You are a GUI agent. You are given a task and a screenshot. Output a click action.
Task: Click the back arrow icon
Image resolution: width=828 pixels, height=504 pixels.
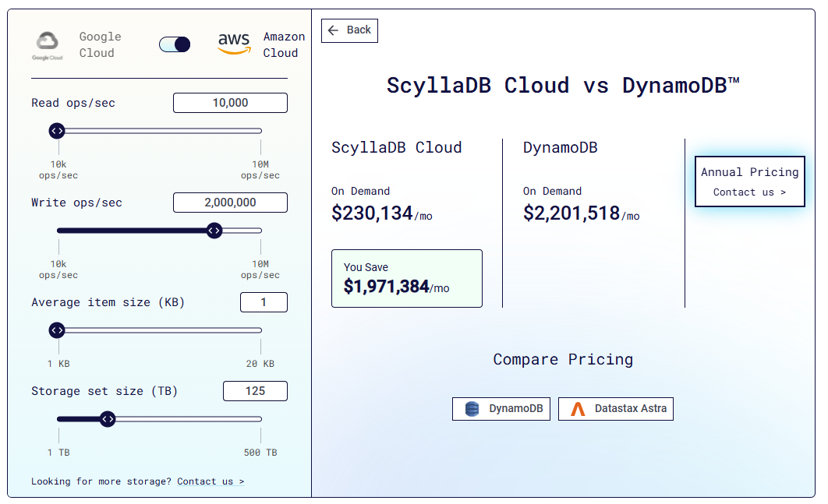[x=333, y=30]
